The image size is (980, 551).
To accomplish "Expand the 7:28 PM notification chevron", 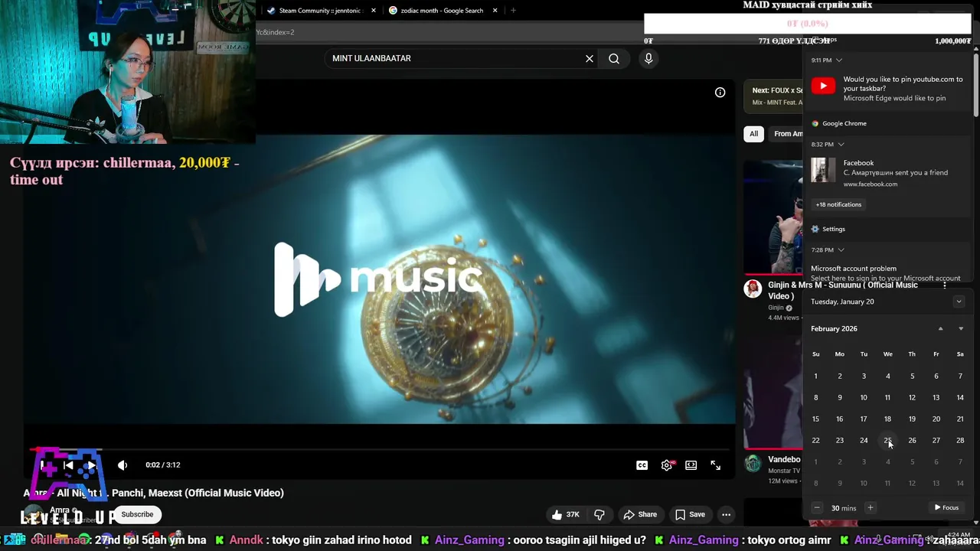I will 841,249.
